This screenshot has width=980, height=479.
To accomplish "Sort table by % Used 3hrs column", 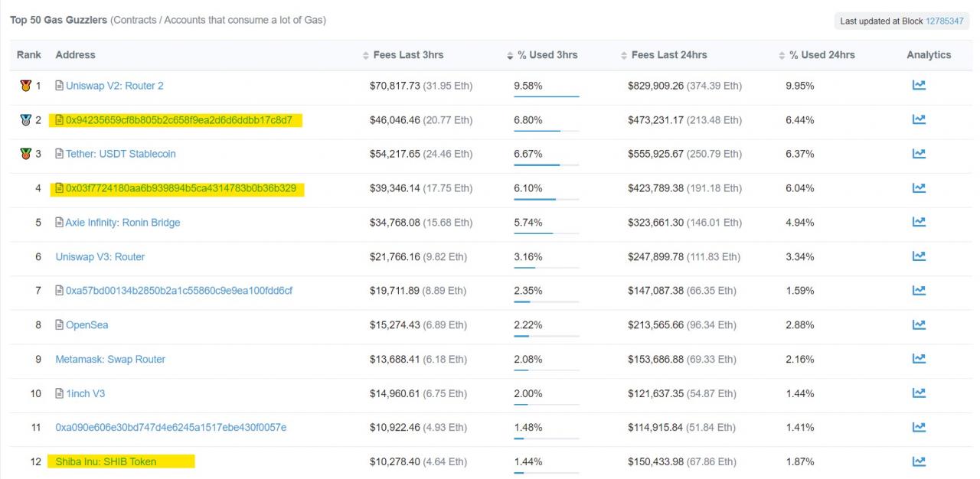I will point(547,55).
